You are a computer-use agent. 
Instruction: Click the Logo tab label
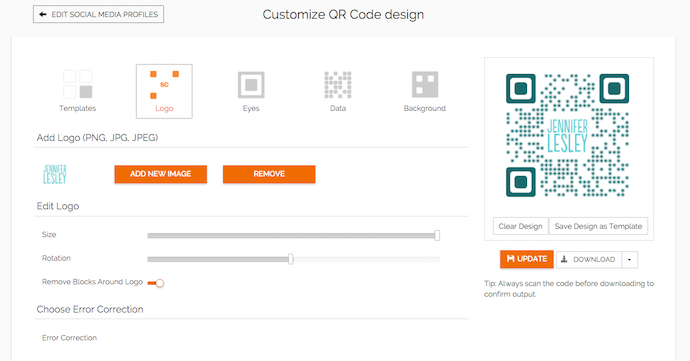(x=164, y=108)
